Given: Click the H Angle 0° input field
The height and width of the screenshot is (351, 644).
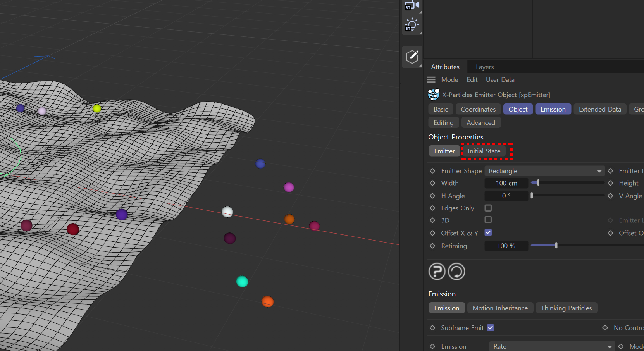Looking at the screenshot, I should coord(506,196).
